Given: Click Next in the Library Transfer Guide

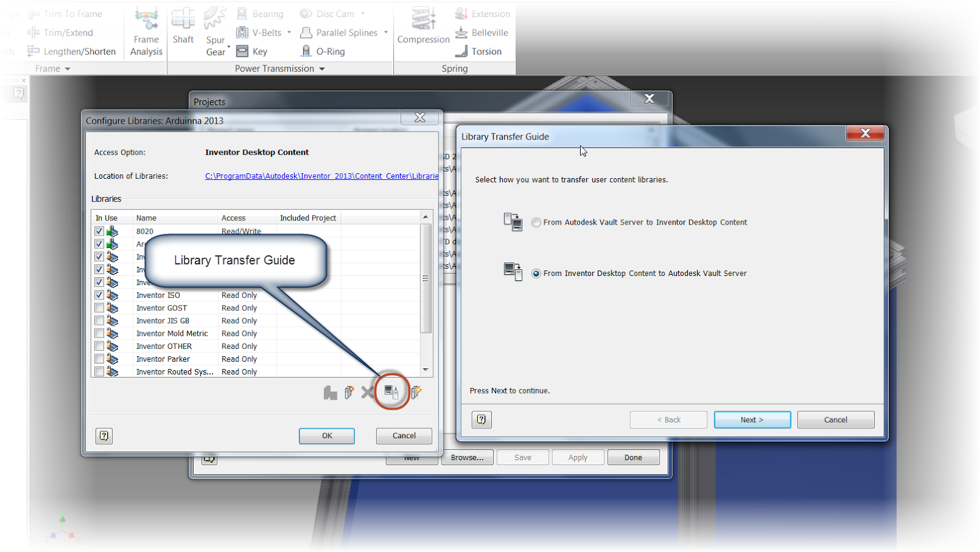Looking at the screenshot, I should pos(752,420).
